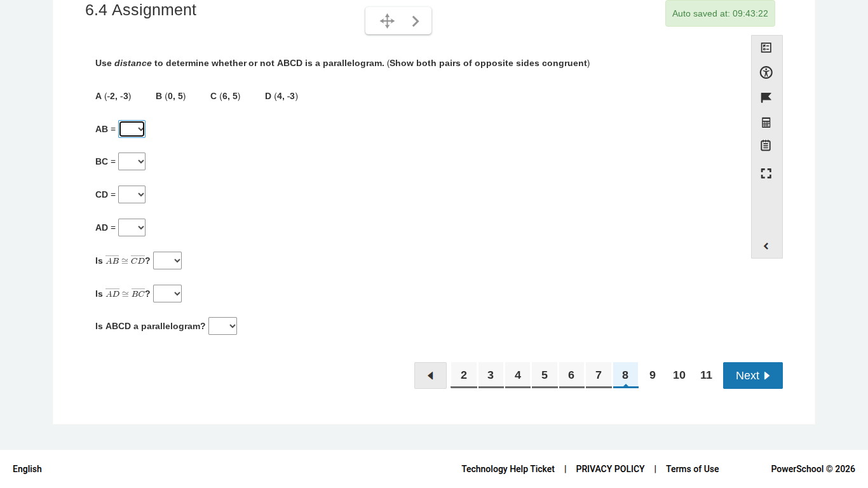Image resolution: width=868 pixels, height=488 pixels.
Task: Open the CD distance dropdown
Action: [x=132, y=194]
